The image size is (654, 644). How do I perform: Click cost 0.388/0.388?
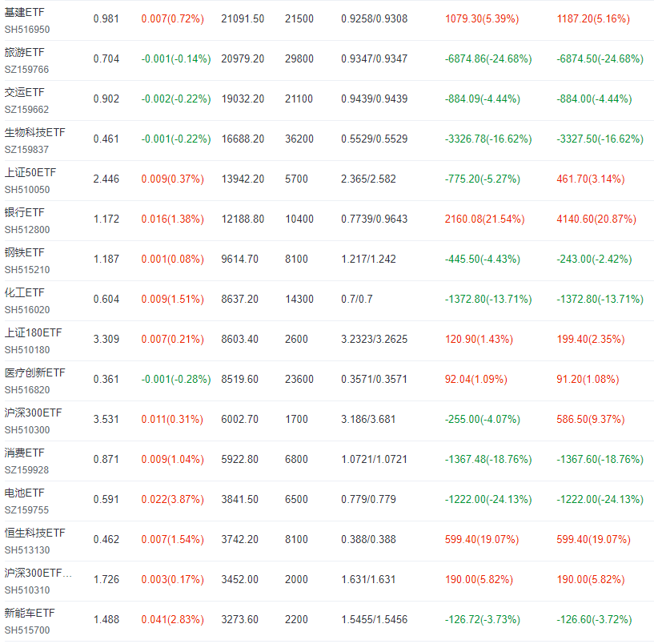click(x=368, y=540)
